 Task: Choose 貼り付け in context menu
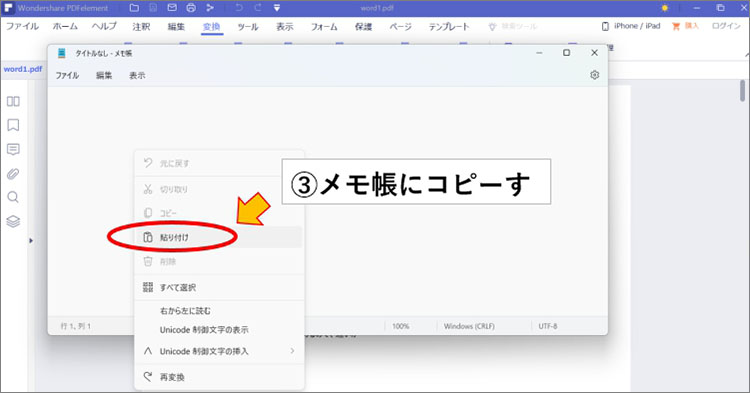tap(219, 237)
